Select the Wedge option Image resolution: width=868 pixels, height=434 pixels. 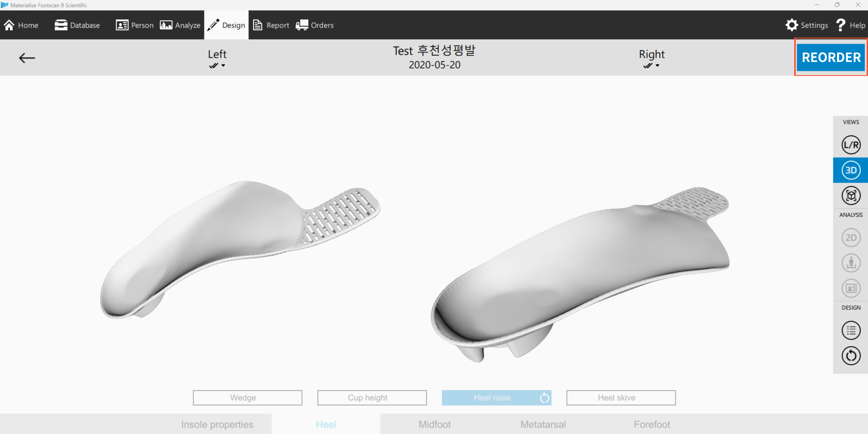click(x=247, y=398)
